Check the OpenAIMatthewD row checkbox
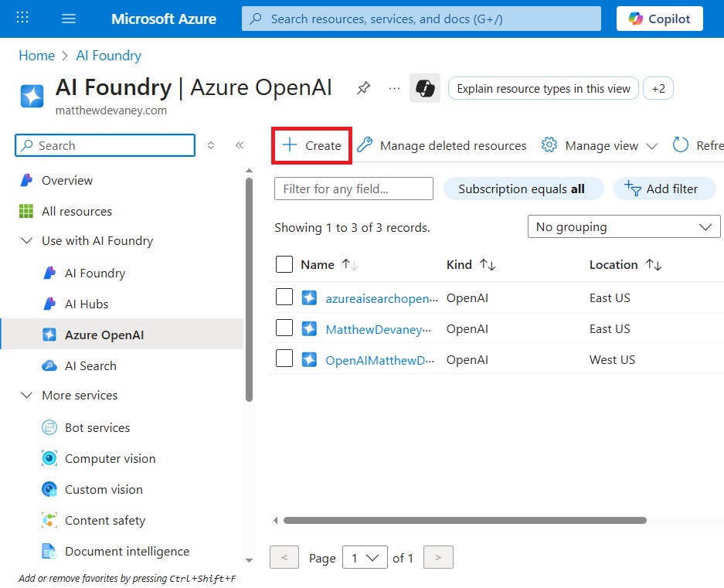The width and height of the screenshot is (724, 588). [x=284, y=359]
